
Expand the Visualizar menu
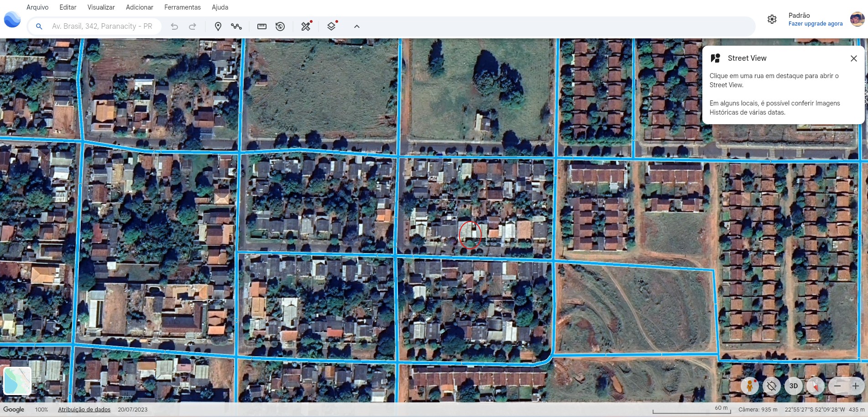click(x=101, y=7)
